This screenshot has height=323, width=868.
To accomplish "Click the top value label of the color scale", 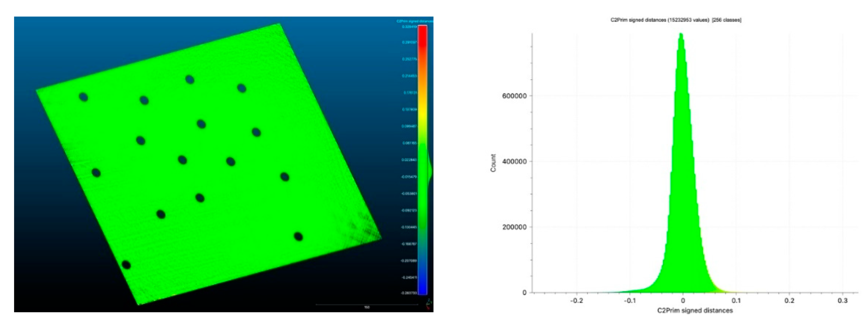I will (409, 27).
